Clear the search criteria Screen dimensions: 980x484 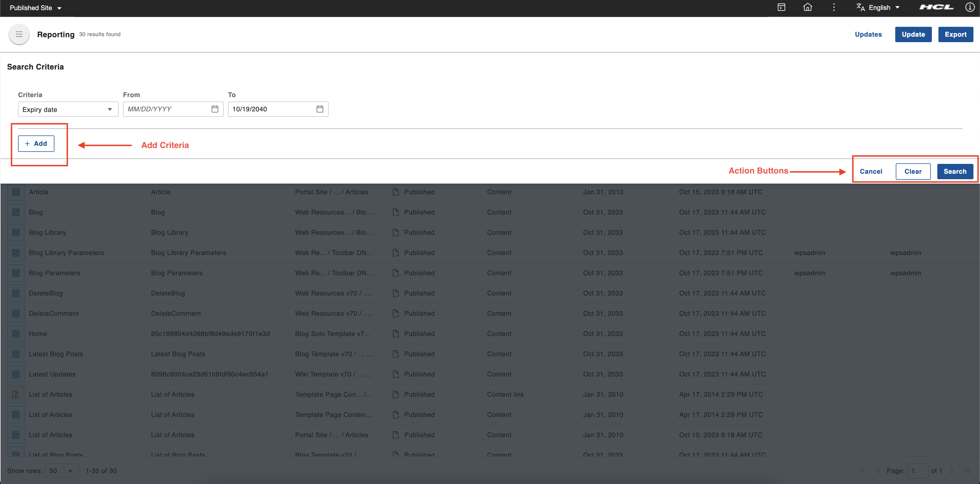pos(913,171)
